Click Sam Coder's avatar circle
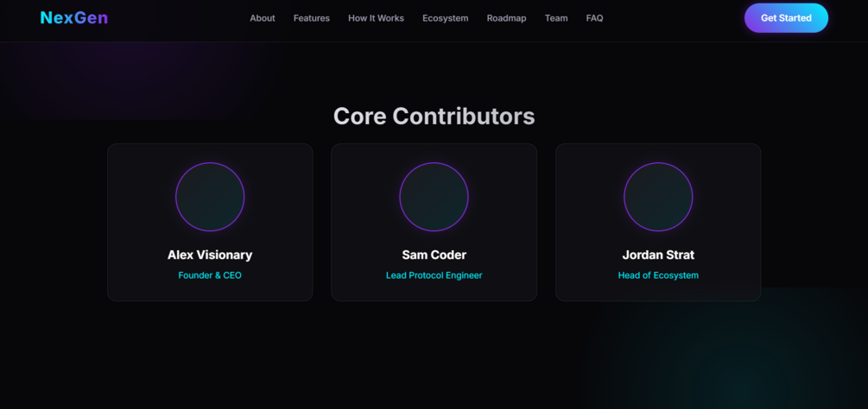The width and height of the screenshot is (868, 409). (x=434, y=197)
